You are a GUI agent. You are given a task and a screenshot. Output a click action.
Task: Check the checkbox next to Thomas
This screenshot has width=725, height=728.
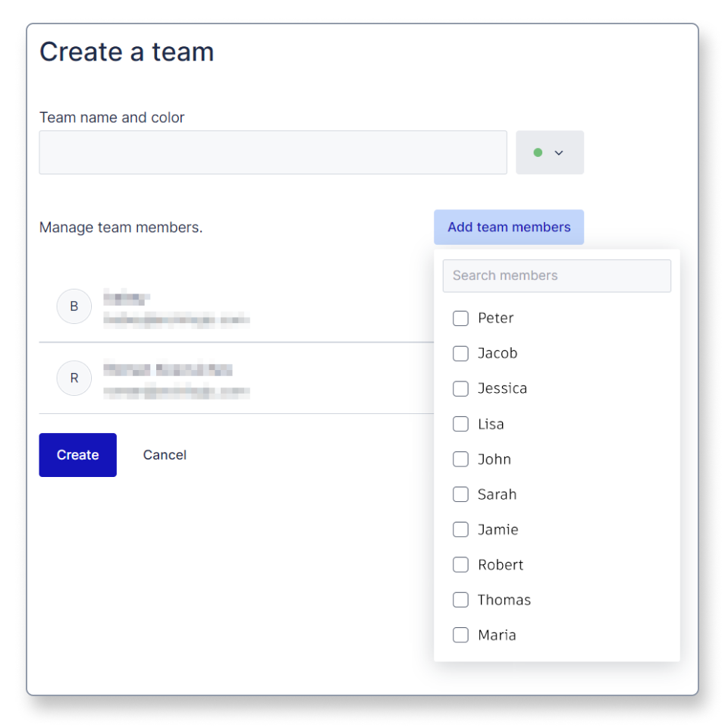pos(460,600)
